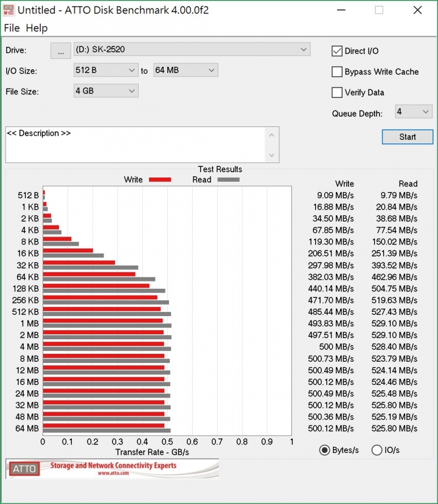This screenshot has width=438, height=504.
Task: Click the red Write legend swatch
Action: point(160,180)
